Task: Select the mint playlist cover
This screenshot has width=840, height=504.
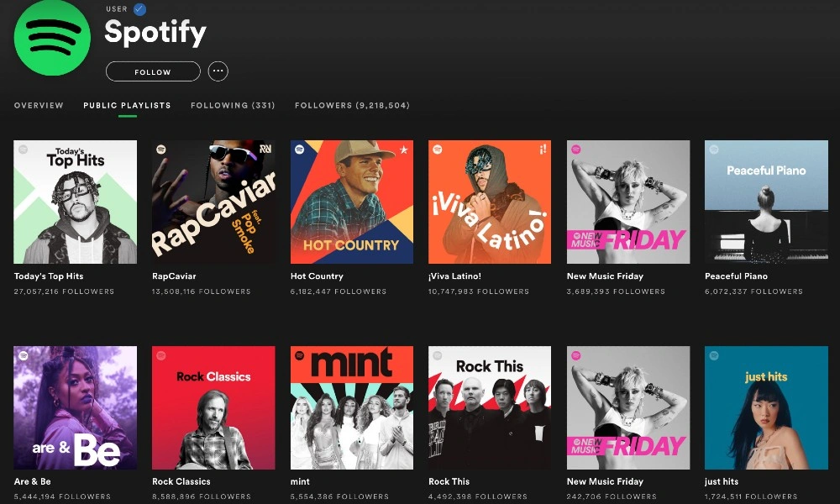Action: 352,407
